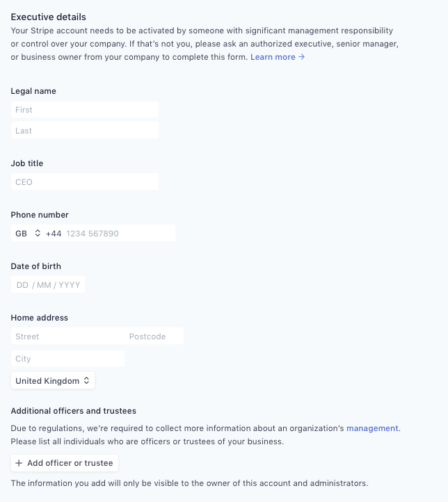Screen dimensions: 448x502
Task: Click the YYYY year portion of birth date
Action: (x=69, y=285)
